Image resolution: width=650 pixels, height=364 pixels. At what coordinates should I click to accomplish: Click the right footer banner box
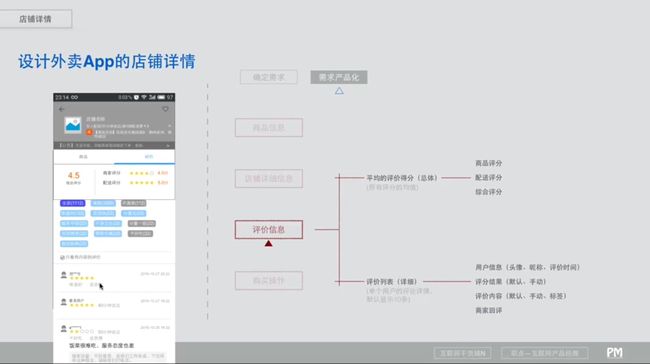click(x=545, y=353)
